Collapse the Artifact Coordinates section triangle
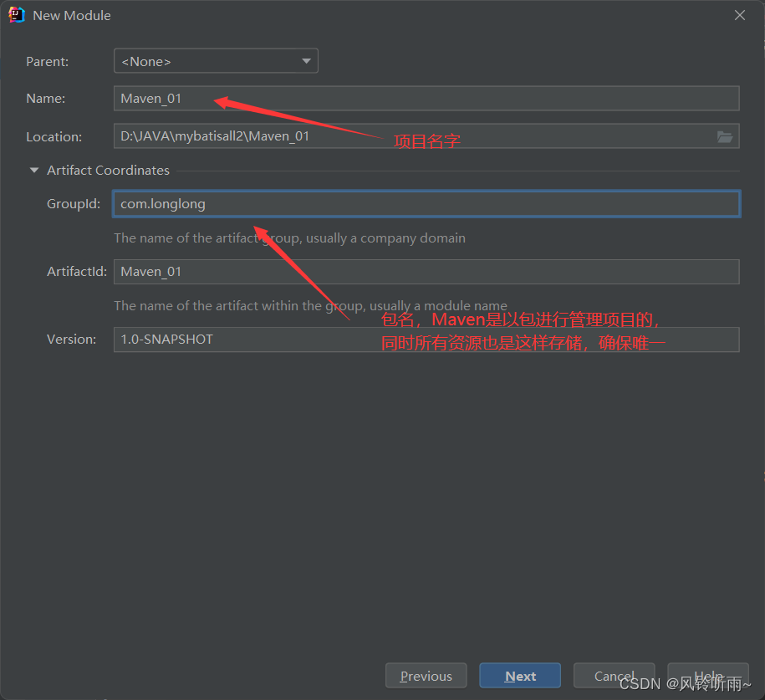The image size is (765, 700). (x=34, y=171)
